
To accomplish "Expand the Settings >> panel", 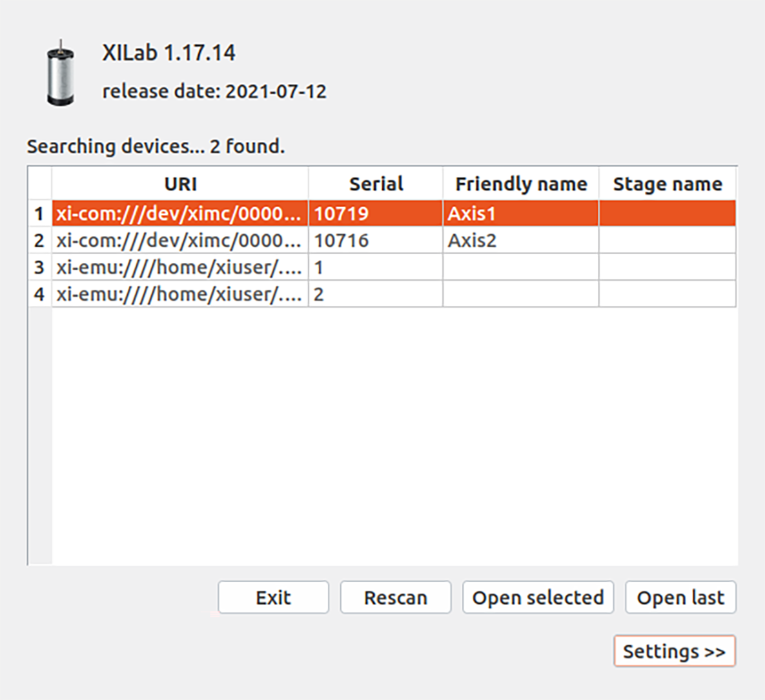I will pos(674,651).
